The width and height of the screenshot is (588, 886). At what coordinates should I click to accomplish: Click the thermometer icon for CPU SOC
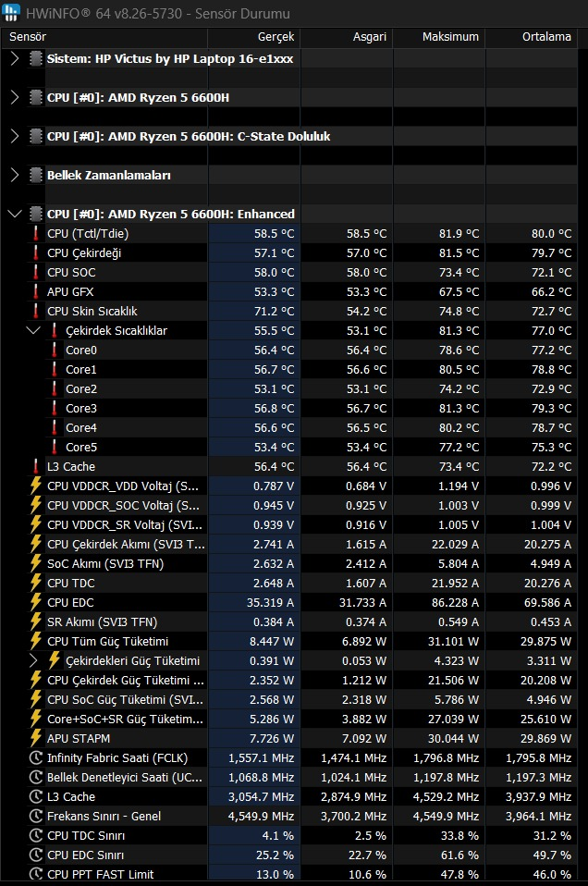point(35,272)
